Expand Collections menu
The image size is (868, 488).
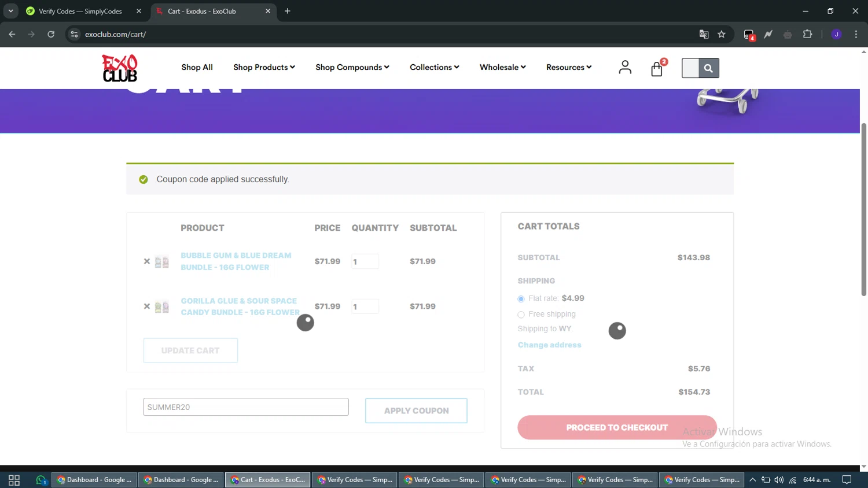[x=435, y=67]
